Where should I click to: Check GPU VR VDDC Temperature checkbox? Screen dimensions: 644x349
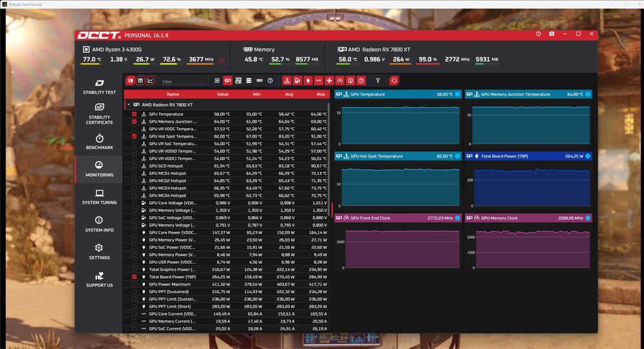(135, 129)
